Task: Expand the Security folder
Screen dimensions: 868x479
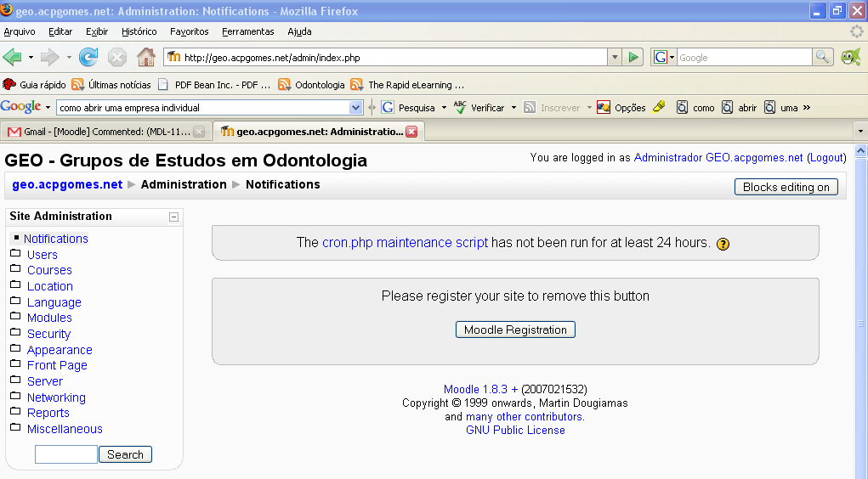Action: [x=15, y=332]
